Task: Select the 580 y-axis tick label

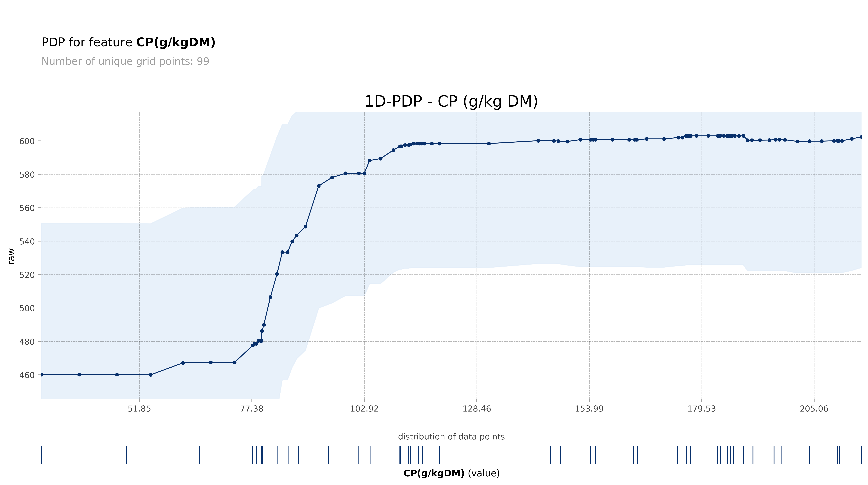Action: coord(27,175)
